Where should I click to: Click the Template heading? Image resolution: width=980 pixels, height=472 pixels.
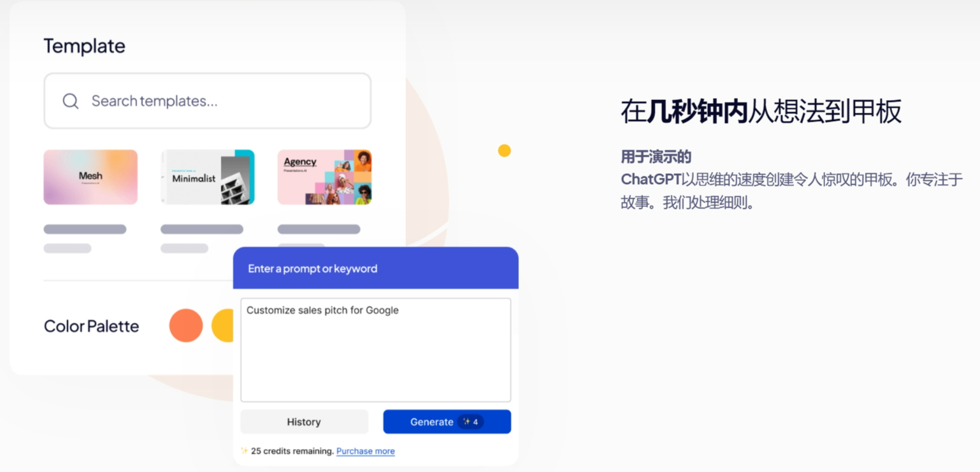(x=85, y=46)
